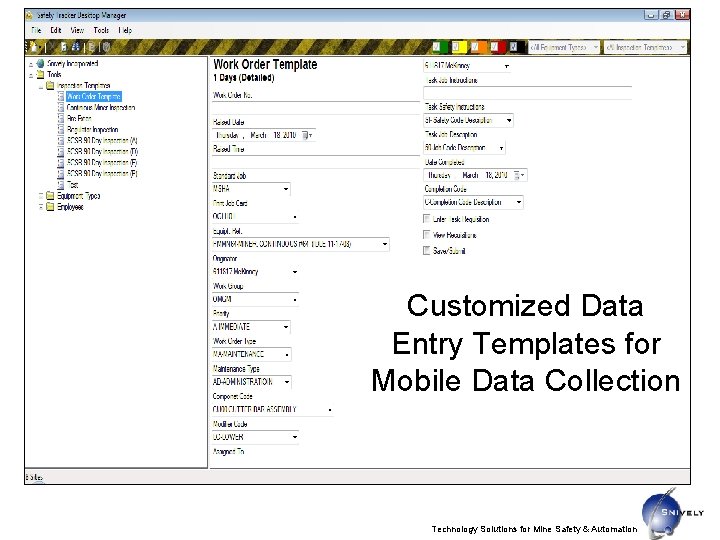Open the Priority IMMEDIATE dropdown
The image size is (720, 540).
click(x=286, y=327)
